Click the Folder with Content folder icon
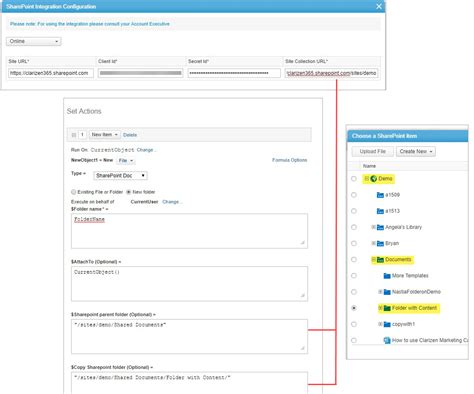 [x=387, y=308]
